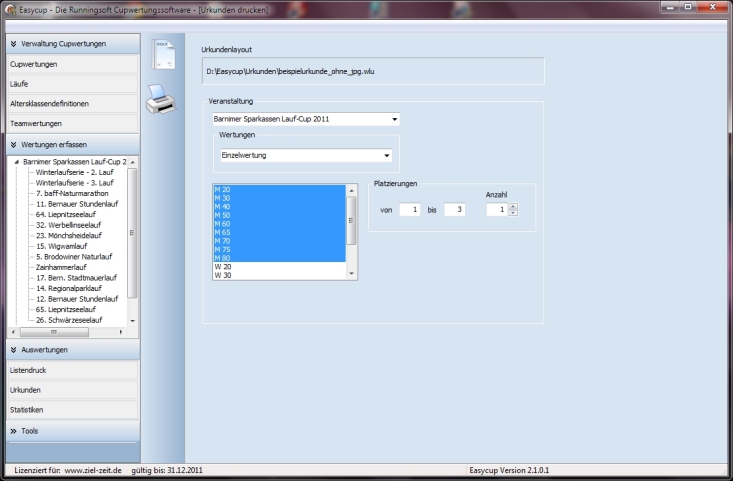Click the printer icon to print certificates
The height and width of the screenshot is (481, 733).
161,99
